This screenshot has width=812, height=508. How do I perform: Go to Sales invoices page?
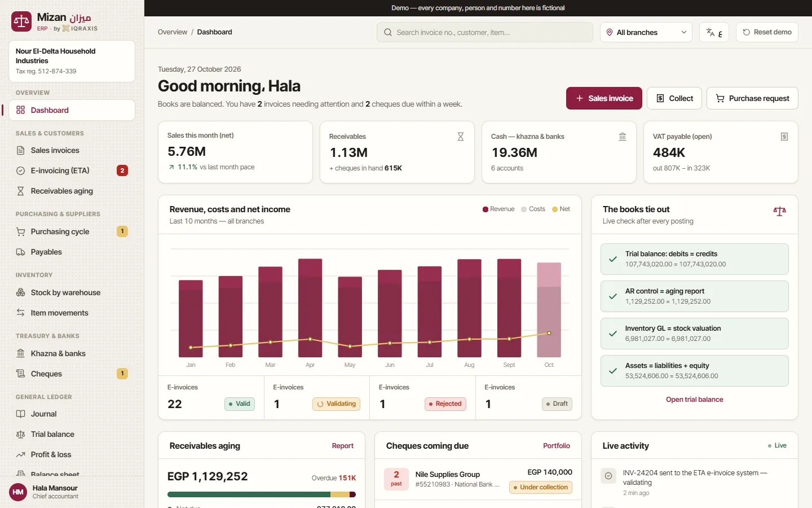click(x=72, y=150)
